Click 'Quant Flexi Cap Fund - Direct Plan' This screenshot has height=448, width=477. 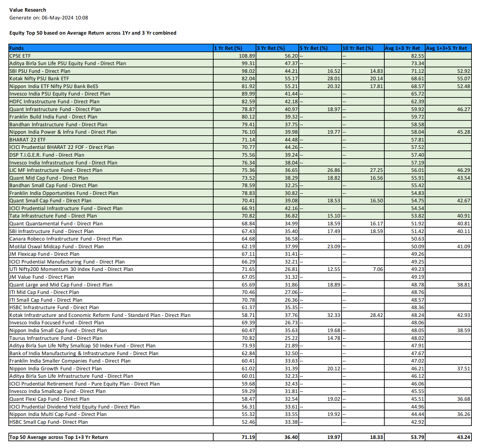coord(49,399)
